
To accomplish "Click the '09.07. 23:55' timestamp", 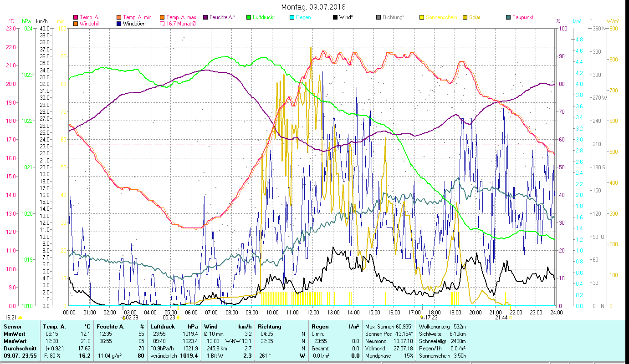I will click(x=19, y=356).
